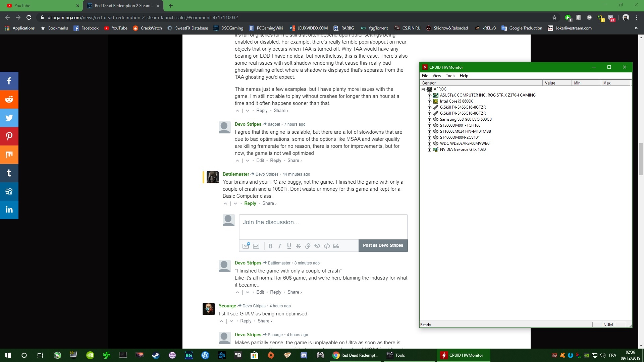Screen dimensions: 644x362
Task: Click the insert link icon in editor
Action: (x=308, y=246)
